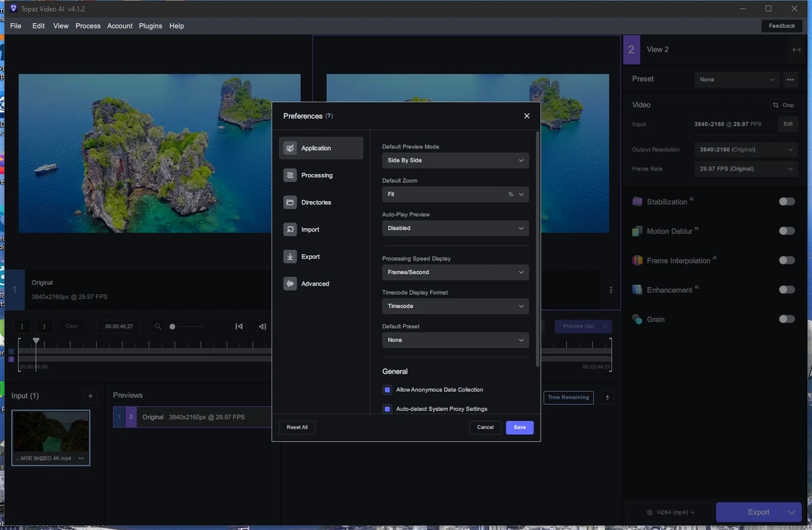Toggle the Stabilization switch
Screen dimensions: 812x530
pyautogui.click(x=786, y=202)
